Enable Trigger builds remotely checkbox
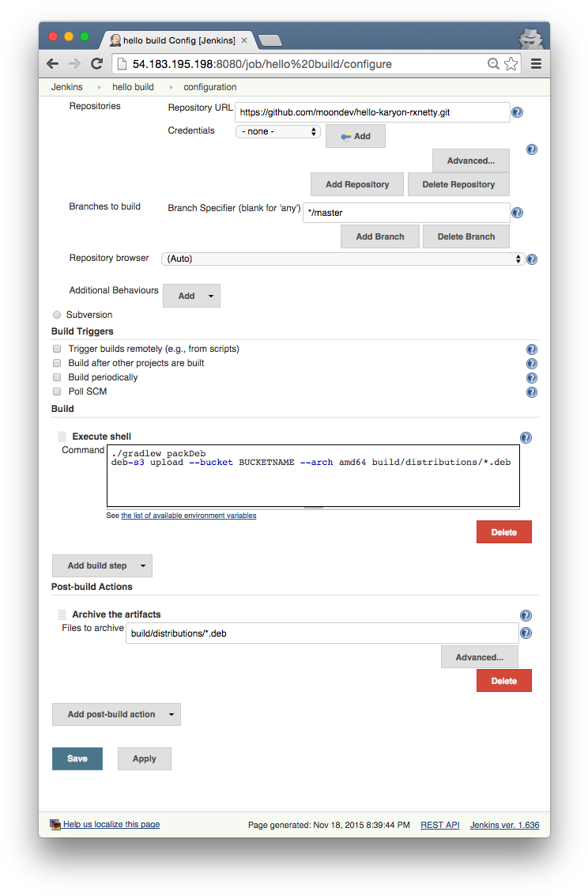The width and height of the screenshot is (588, 896). pyautogui.click(x=57, y=349)
